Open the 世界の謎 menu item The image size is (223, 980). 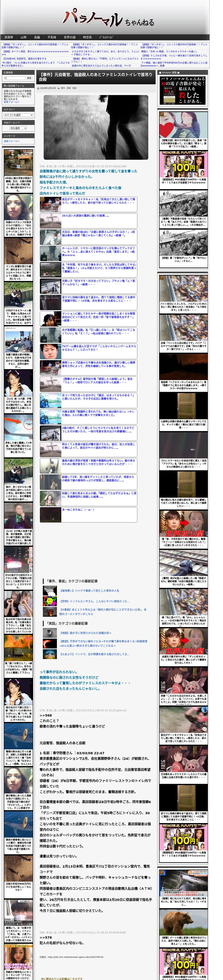(x=70, y=37)
